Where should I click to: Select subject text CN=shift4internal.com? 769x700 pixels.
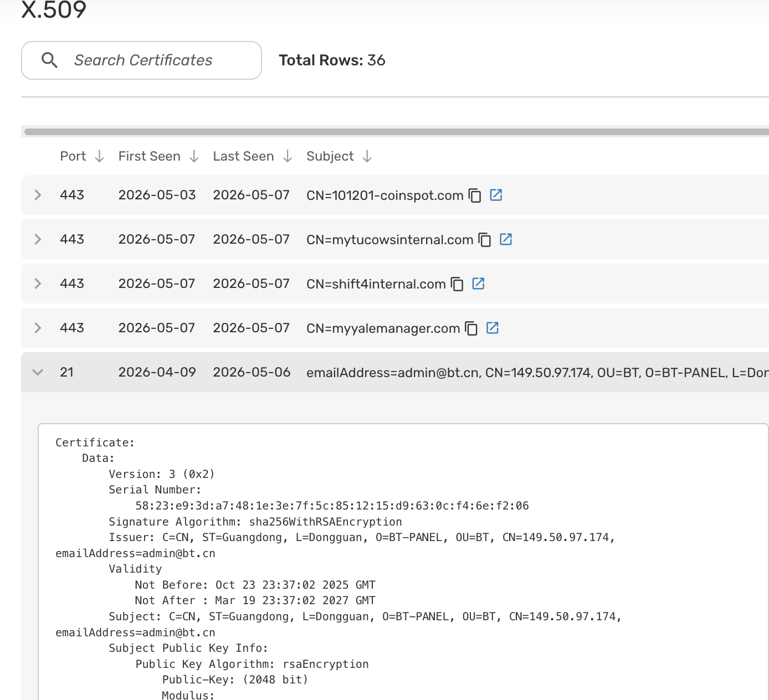(376, 284)
